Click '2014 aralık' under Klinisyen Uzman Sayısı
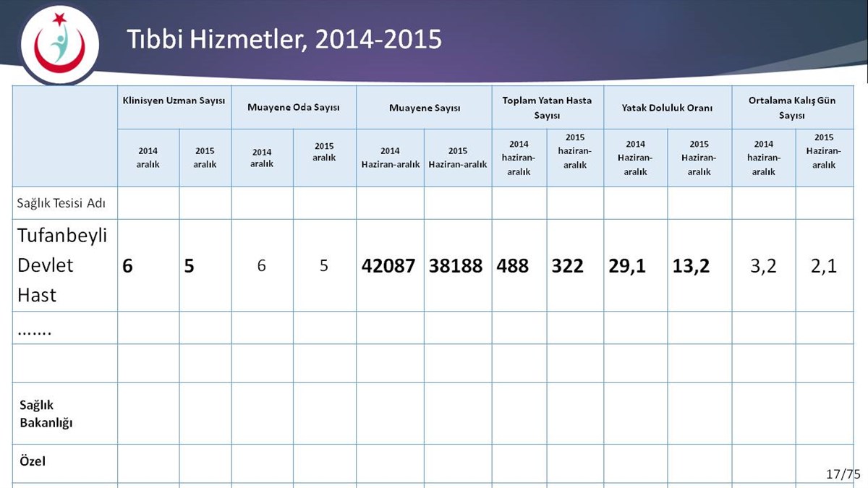Screen dimensions: 868x488 pos(148,158)
